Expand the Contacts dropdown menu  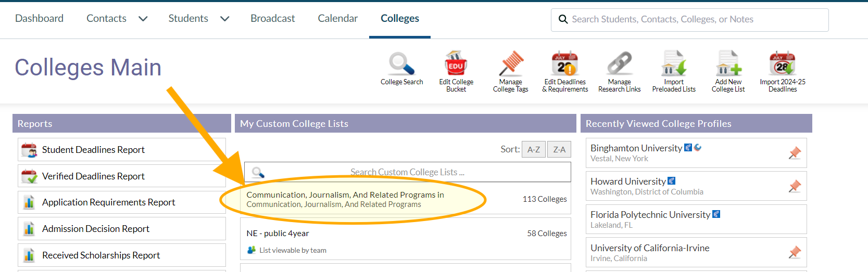point(143,19)
